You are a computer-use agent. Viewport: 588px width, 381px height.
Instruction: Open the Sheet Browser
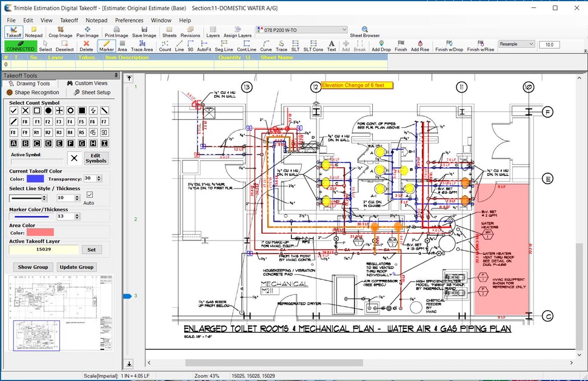tap(364, 31)
